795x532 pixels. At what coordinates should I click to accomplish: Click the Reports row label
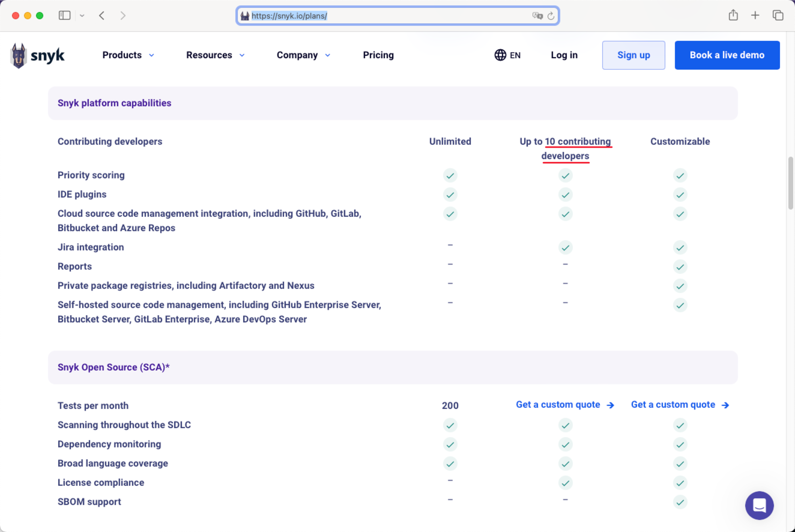(x=75, y=267)
